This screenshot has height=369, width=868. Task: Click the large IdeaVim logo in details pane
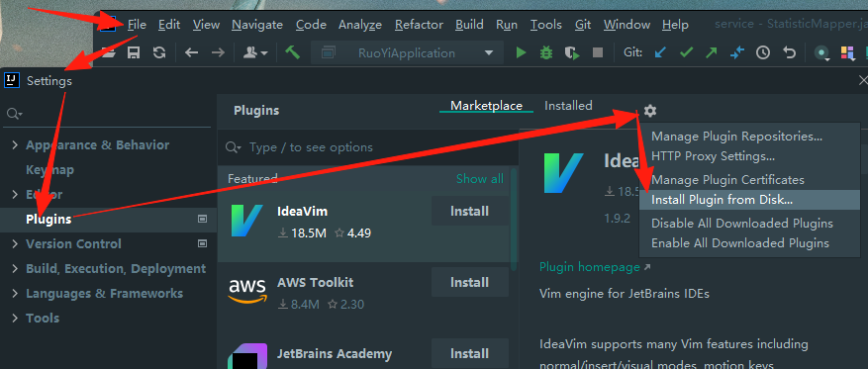point(563,173)
